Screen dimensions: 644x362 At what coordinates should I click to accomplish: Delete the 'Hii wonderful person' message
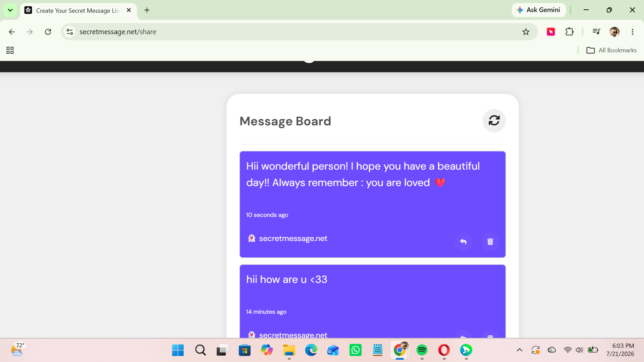coord(490,242)
